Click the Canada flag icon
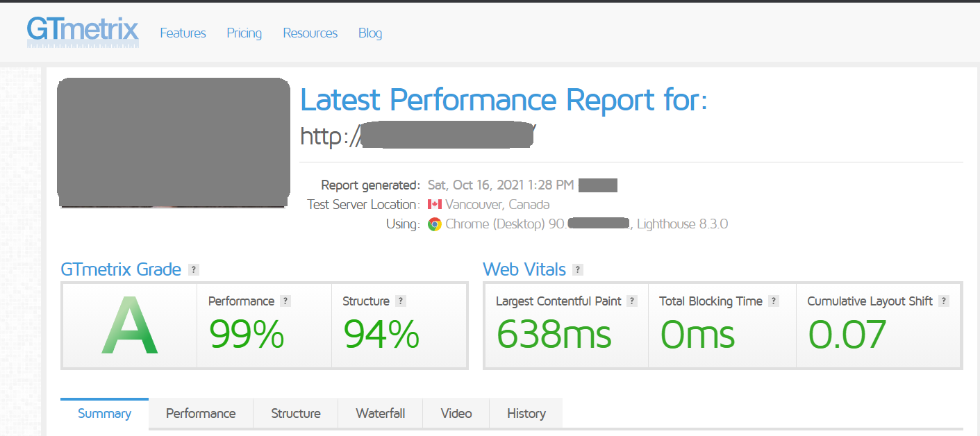This screenshot has height=436, width=980. (x=435, y=204)
